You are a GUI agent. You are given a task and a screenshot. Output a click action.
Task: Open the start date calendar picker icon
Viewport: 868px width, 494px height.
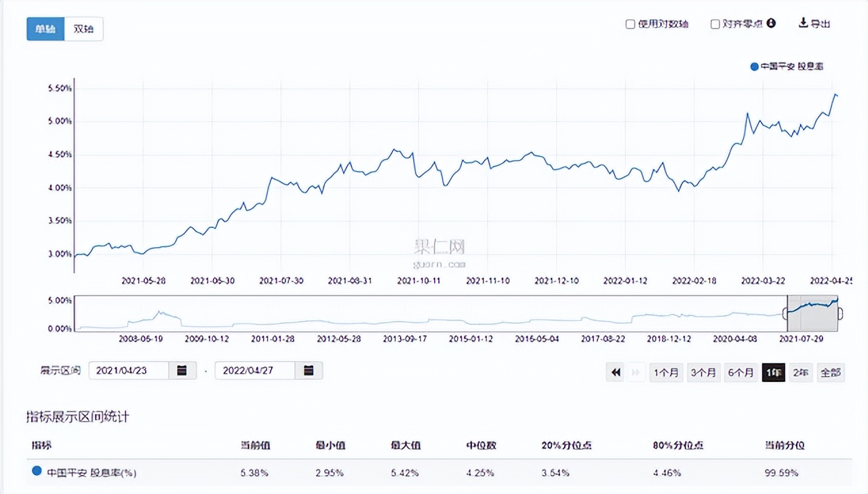[182, 370]
